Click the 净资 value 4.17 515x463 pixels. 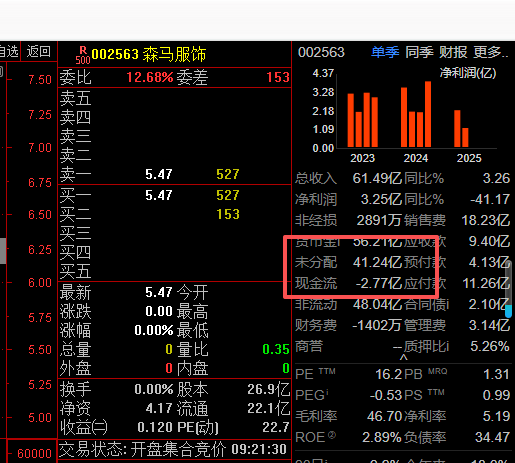coord(159,408)
